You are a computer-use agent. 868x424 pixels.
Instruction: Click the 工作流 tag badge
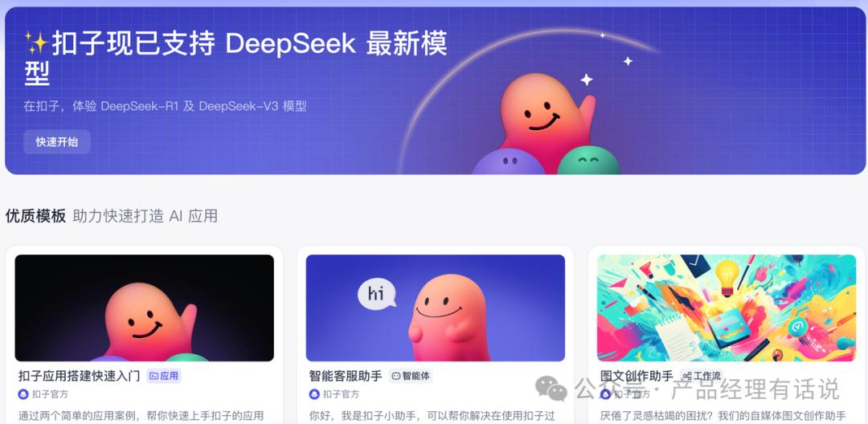702,377
